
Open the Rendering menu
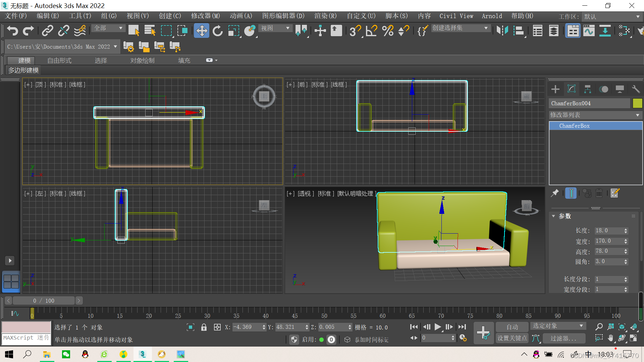325,16
